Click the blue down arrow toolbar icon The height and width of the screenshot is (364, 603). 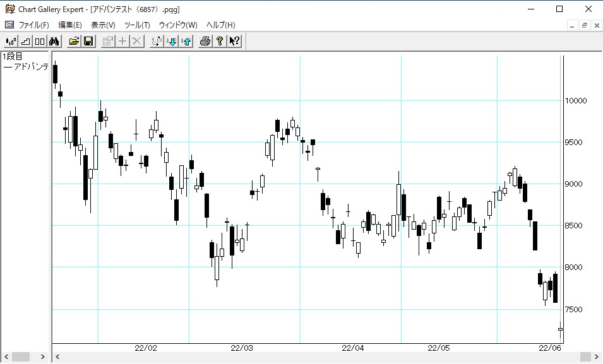tap(172, 42)
